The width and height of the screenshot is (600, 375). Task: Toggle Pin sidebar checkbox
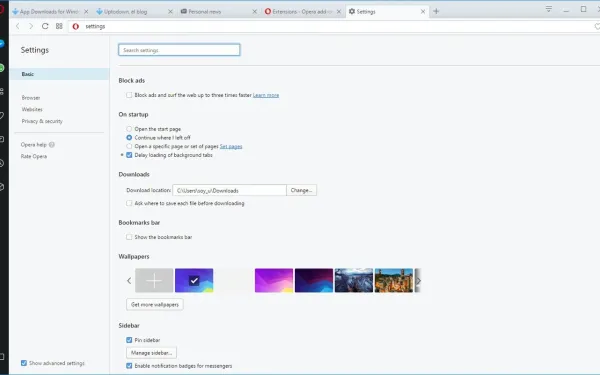pyautogui.click(x=129, y=340)
